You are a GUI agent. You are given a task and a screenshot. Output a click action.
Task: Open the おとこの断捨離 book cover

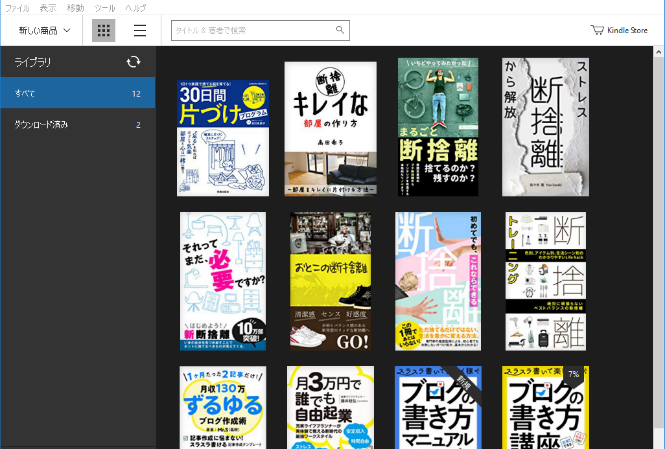330,281
